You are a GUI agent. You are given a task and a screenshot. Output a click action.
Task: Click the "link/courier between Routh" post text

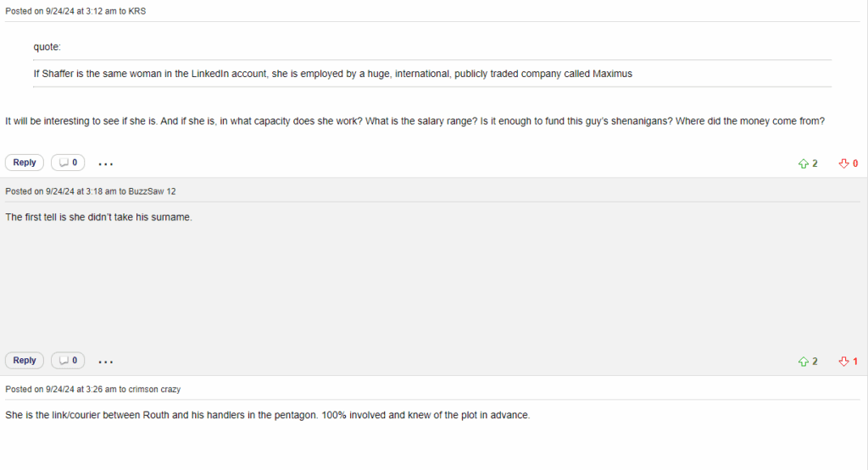(267, 415)
